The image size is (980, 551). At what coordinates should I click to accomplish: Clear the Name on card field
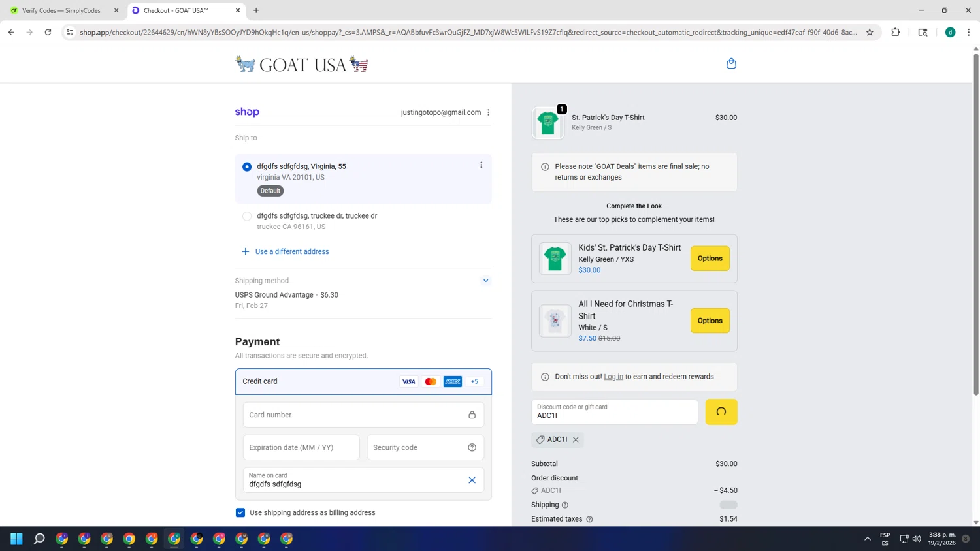click(x=472, y=480)
